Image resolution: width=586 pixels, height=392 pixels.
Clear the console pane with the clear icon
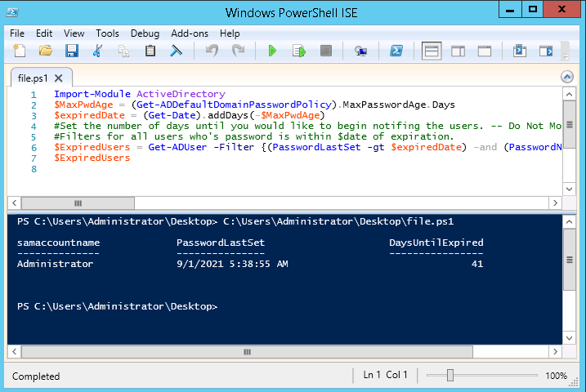(x=176, y=51)
